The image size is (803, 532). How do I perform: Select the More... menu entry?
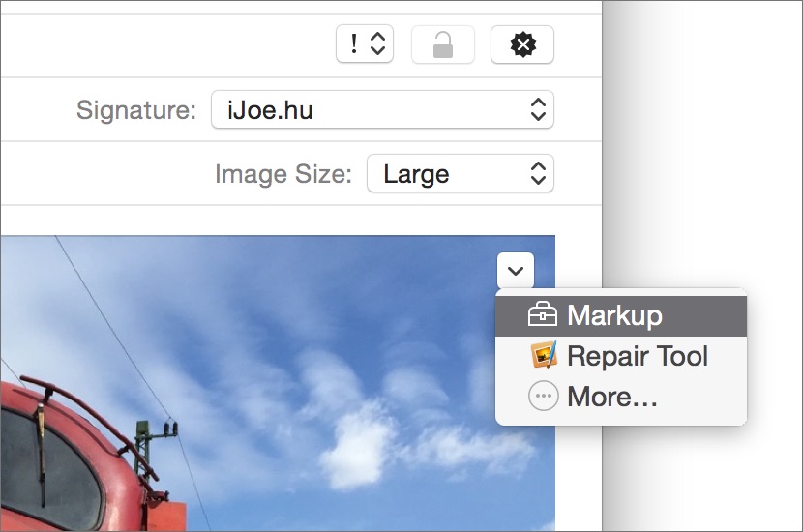[621, 397]
